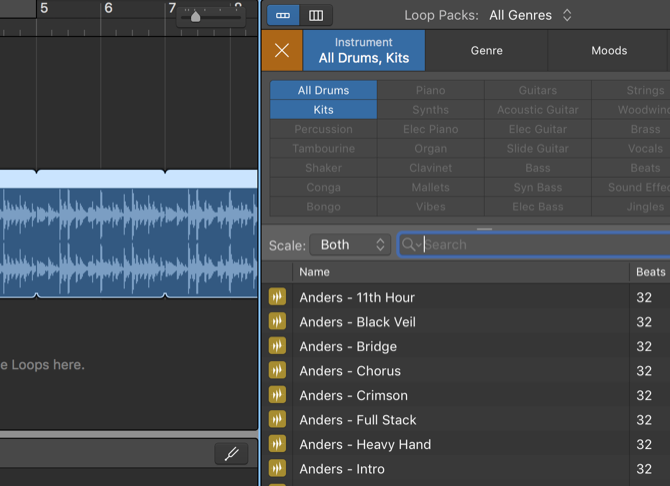Image resolution: width=670 pixels, height=486 pixels.
Task: Click the loop icon for Anders - Black Veil
Action: click(278, 322)
